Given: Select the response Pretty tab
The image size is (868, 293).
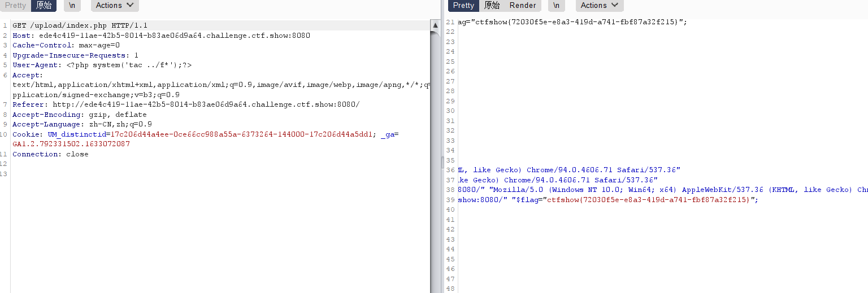Looking at the screenshot, I should (x=463, y=6).
